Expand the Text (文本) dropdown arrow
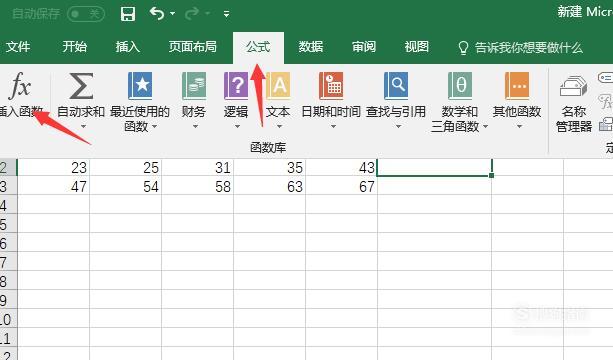This screenshot has width=613, height=360. 279,126
